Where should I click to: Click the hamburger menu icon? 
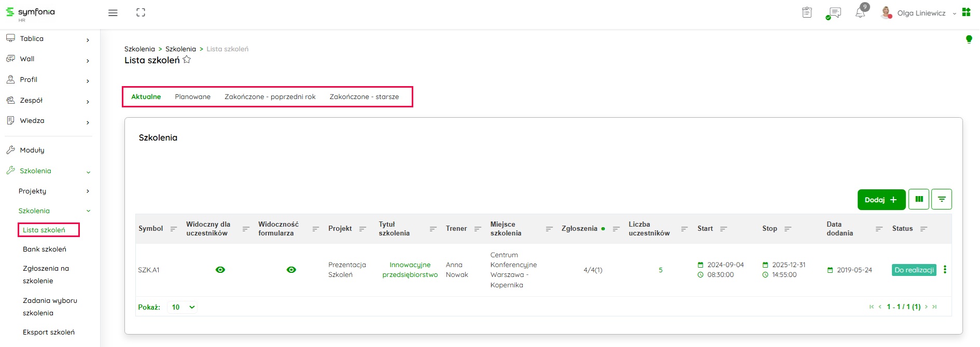click(113, 13)
